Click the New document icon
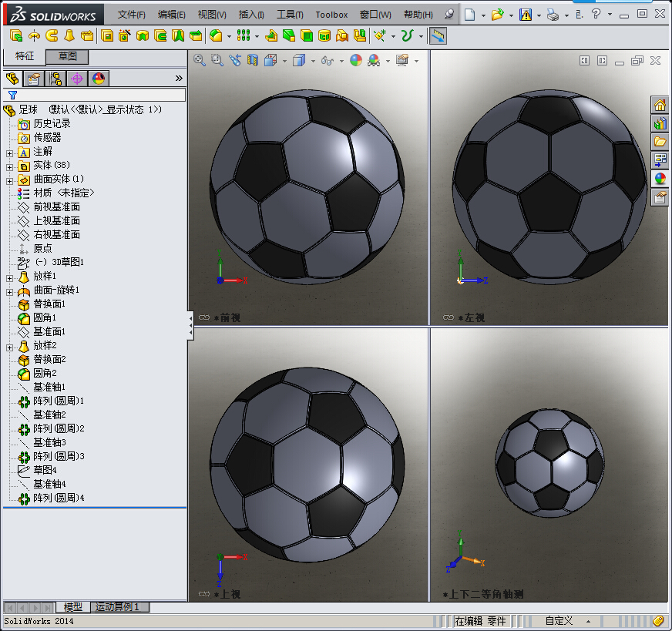The height and width of the screenshot is (631, 672). click(470, 15)
